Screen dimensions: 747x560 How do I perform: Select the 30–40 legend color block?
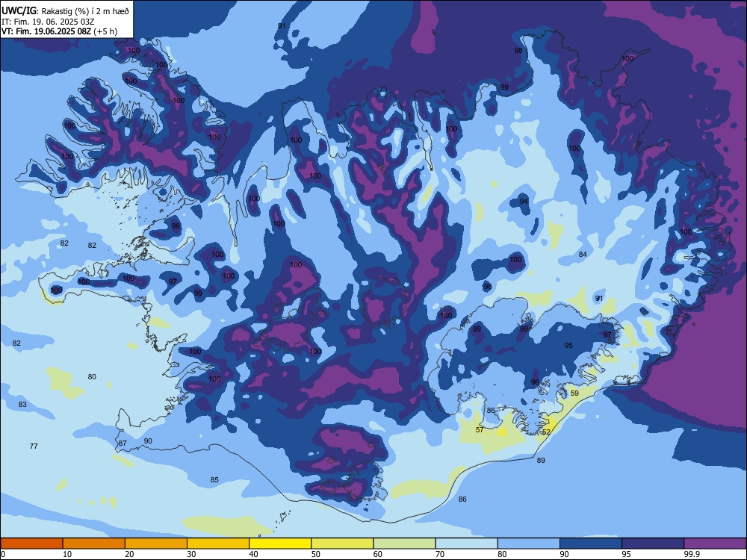pos(218,544)
